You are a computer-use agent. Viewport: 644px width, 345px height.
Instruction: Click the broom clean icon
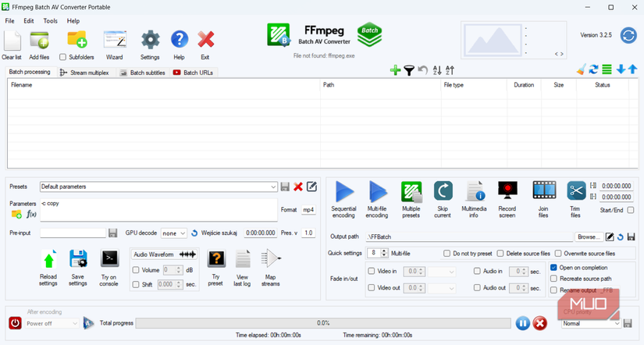(581, 69)
